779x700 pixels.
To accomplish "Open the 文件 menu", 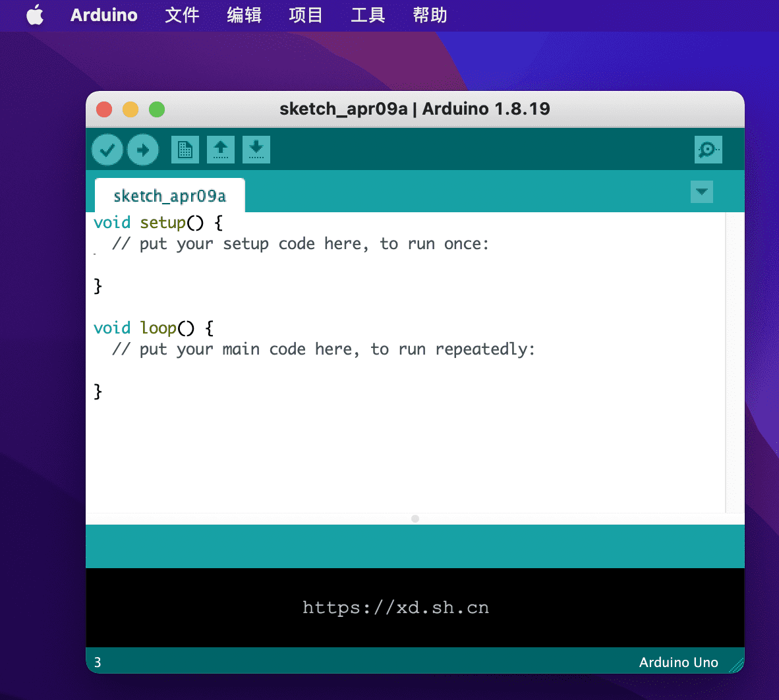I will pos(182,15).
